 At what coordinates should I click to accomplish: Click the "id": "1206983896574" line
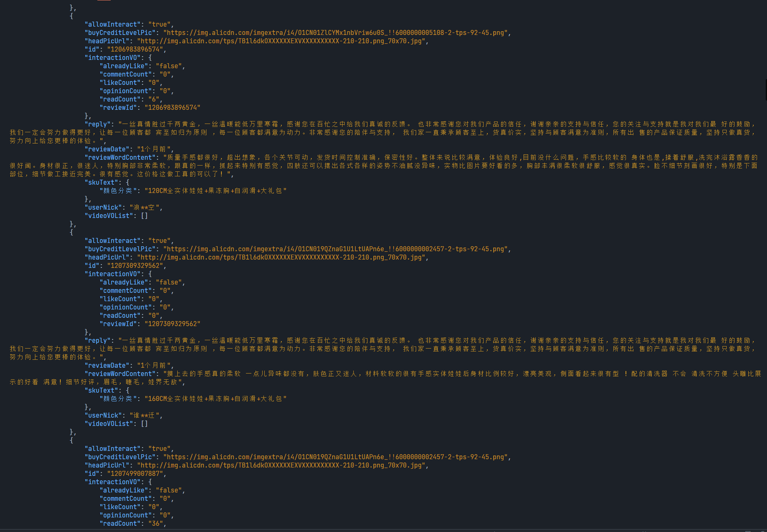coord(126,49)
